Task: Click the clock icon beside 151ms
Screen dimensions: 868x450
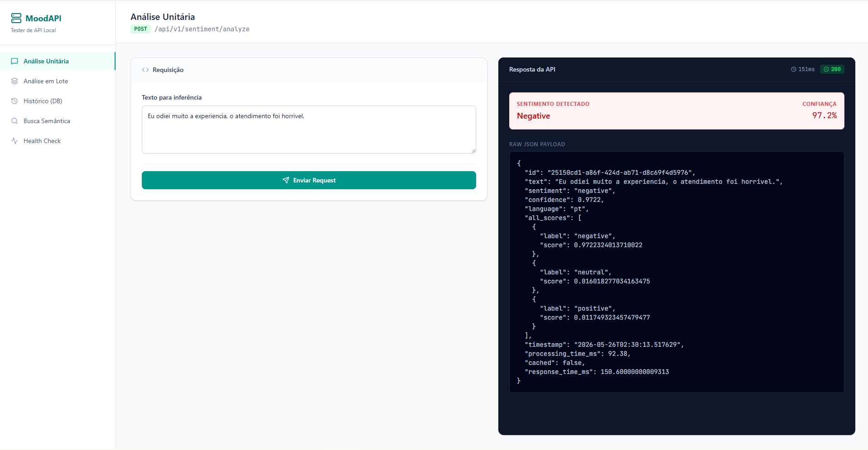Action: coord(794,69)
